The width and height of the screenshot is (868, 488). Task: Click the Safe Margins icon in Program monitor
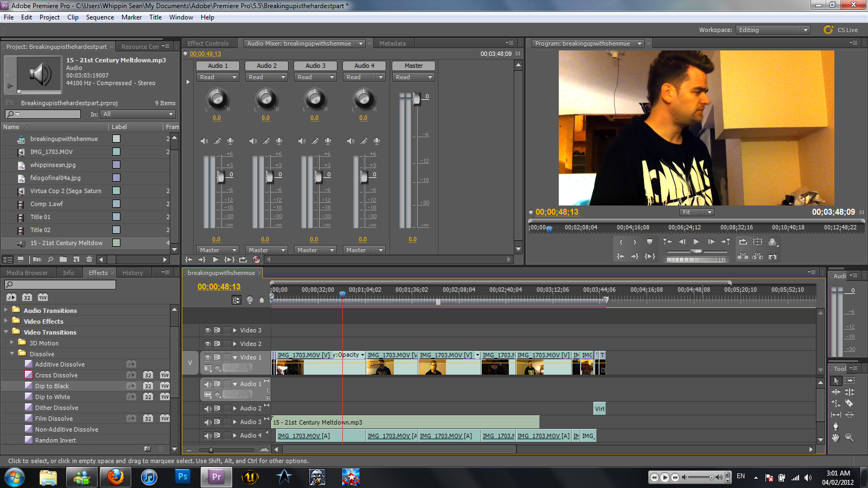point(758,242)
